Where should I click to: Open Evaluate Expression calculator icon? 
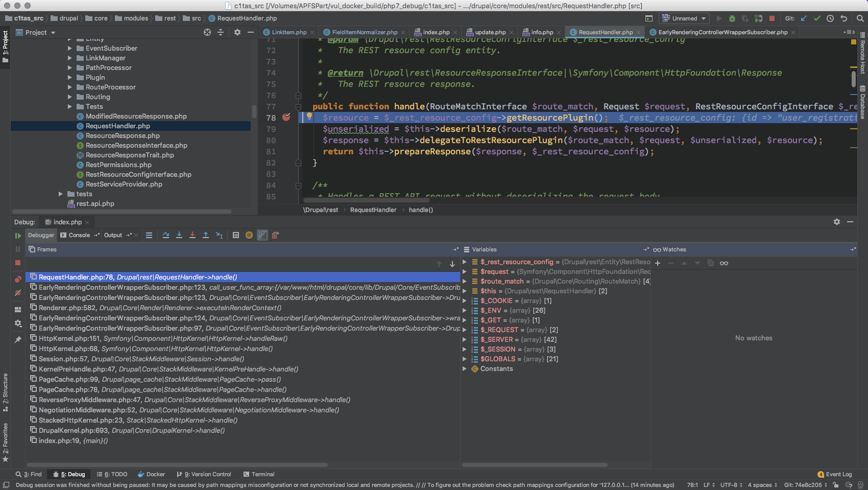click(236, 235)
